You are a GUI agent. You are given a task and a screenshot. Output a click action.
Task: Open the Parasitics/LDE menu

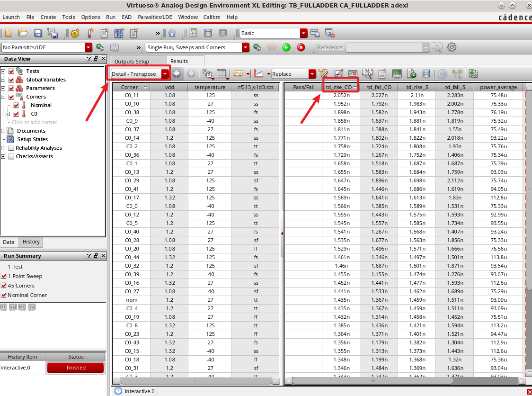[155, 17]
